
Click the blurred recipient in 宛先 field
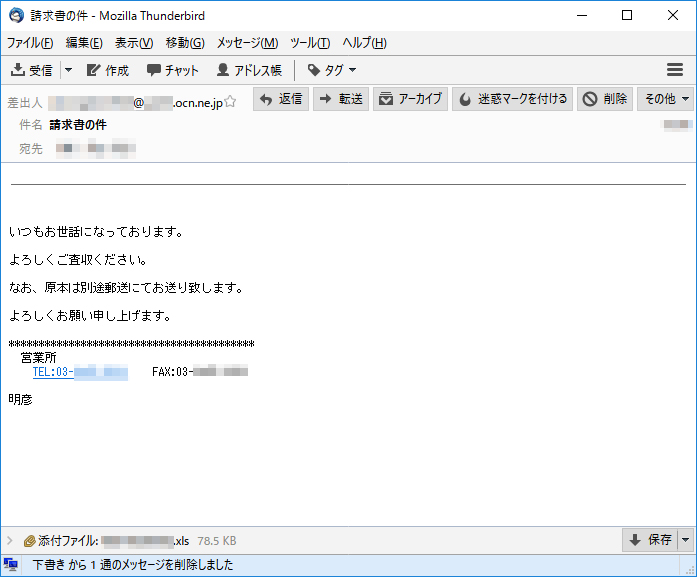[x=96, y=148]
